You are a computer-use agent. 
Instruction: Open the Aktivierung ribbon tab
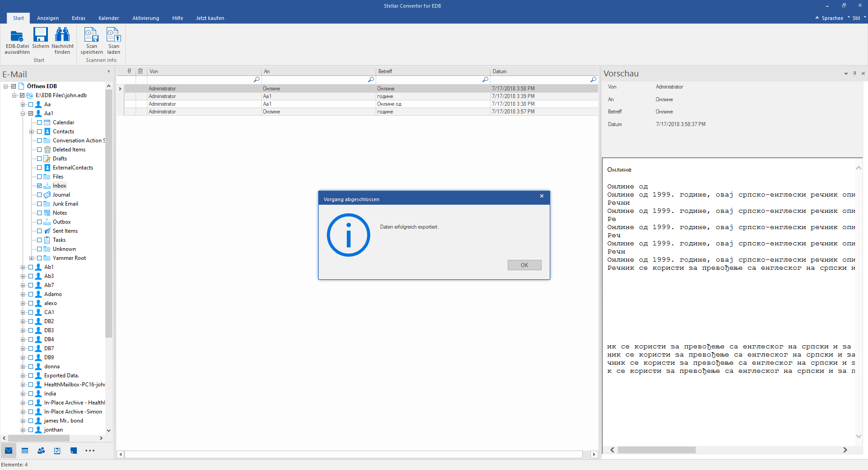tap(146, 18)
